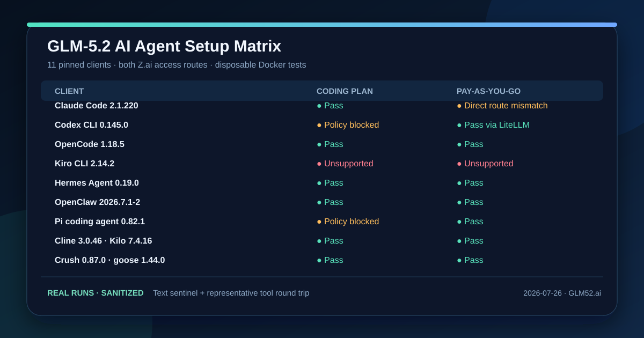Image resolution: width=644 pixels, height=338 pixels.
Task: Select the Kiro CLI 2.14.2 row name
Action: (84, 164)
